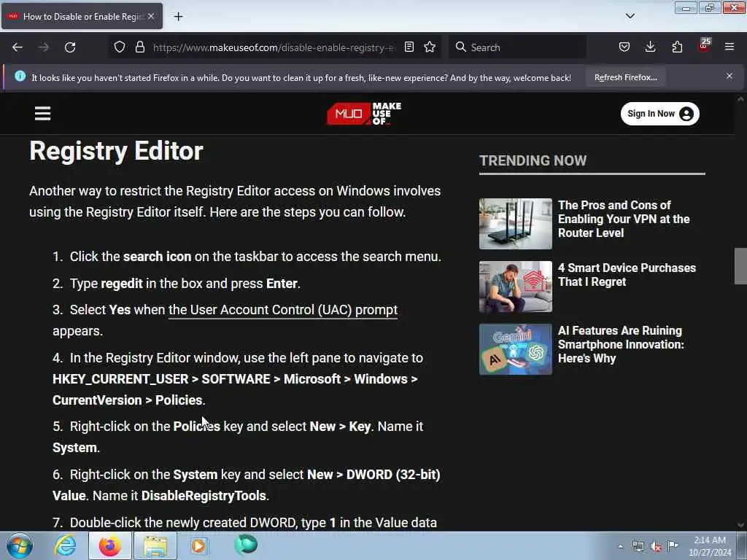Launch Internet Explorer from taskbar
The image size is (747, 560).
click(x=65, y=545)
